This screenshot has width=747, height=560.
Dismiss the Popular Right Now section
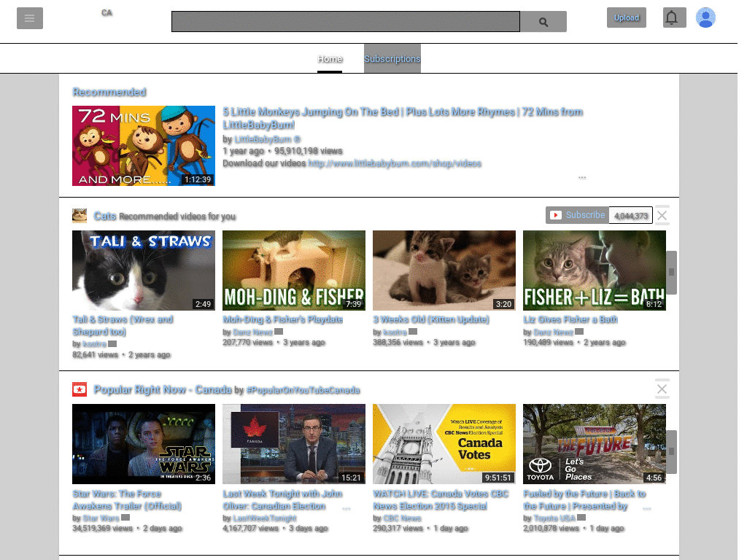tap(662, 389)
